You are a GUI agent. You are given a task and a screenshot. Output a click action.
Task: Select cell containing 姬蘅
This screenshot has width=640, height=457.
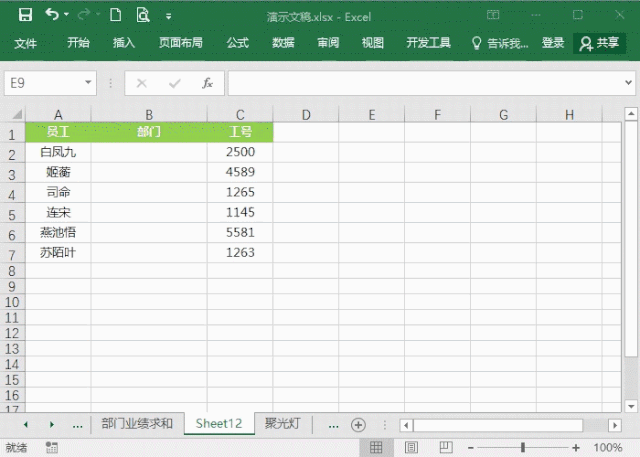58,172
